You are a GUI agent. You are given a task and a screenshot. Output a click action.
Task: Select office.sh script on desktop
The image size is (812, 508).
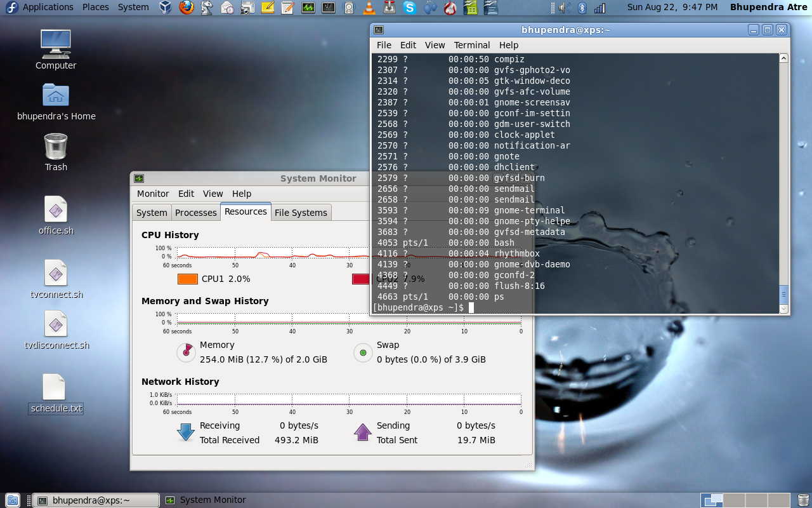[56, 215]
